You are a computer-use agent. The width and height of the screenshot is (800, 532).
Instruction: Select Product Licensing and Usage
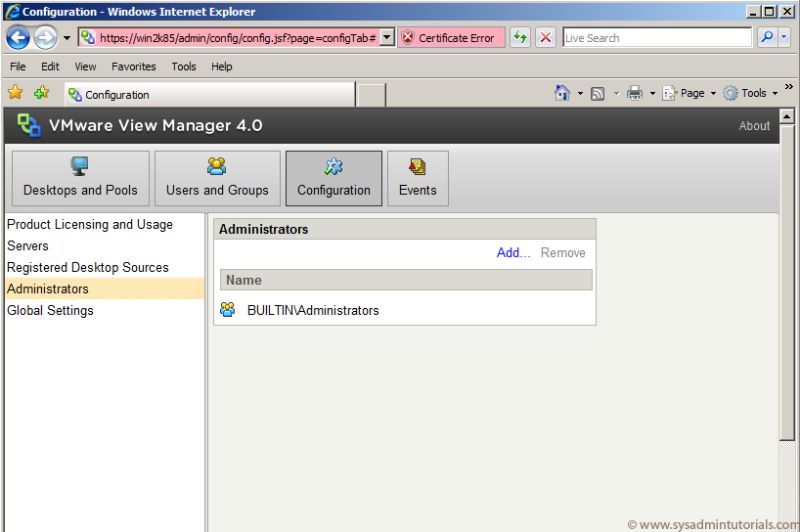point(90,224)
